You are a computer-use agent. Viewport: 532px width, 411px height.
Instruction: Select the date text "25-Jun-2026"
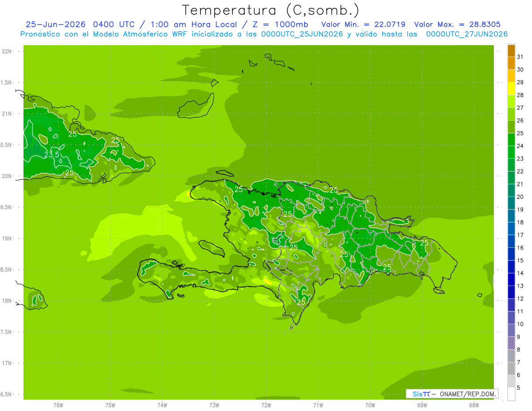[55, 24]
